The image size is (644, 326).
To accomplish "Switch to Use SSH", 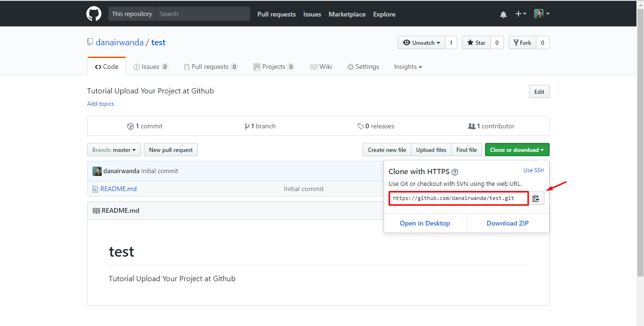I will pos(534,170).
